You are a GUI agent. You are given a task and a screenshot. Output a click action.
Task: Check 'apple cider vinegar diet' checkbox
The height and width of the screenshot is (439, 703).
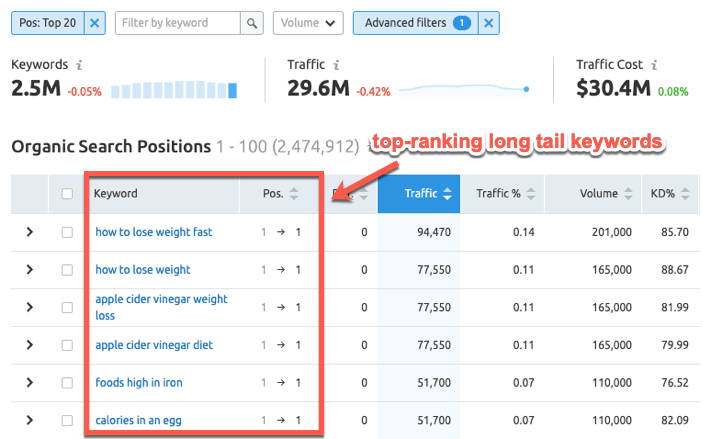[67, 345]
